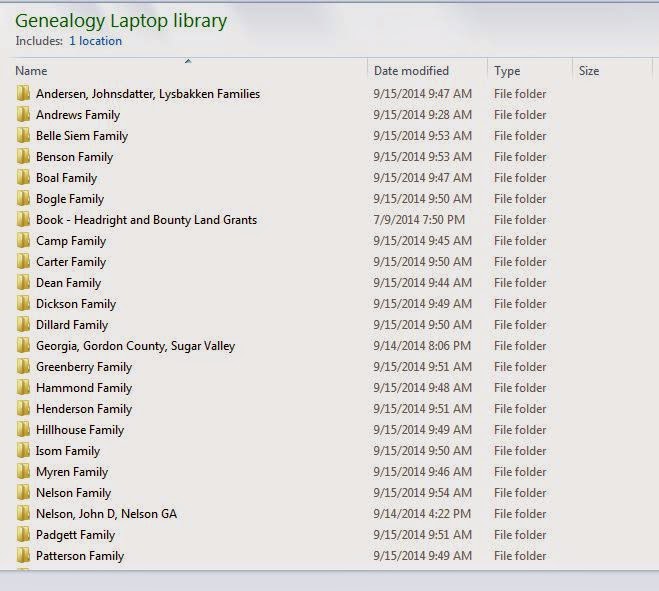The height and width of the screenshot is (591, 659).
Task: Select the 'Isom Family' folder name
Action: [68, 451]
